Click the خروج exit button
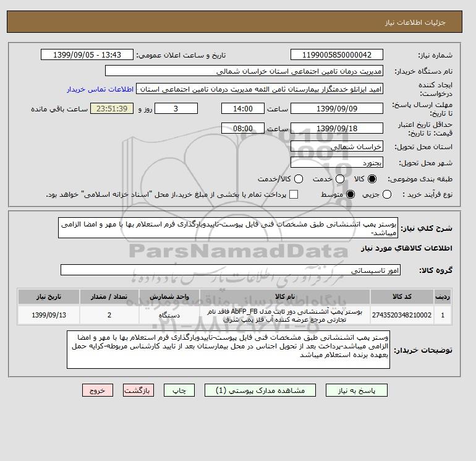The image size is (476, 461). tap(98, 390)
